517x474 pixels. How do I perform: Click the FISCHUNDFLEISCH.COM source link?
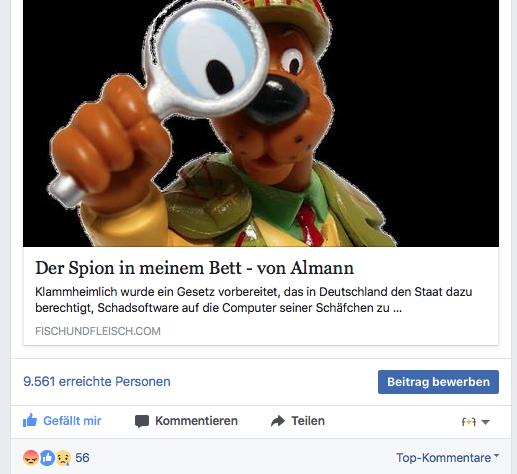pos(98,331)
